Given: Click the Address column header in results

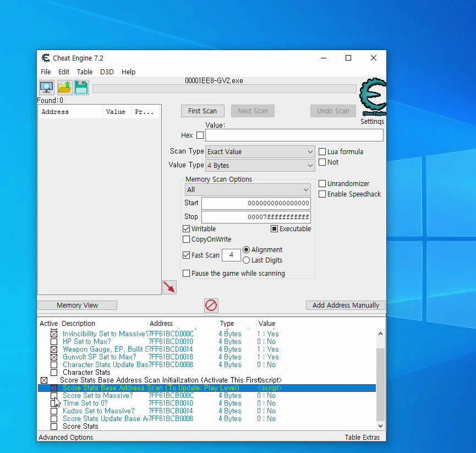Looking at the screenshot, I should click(x=70, y=112).
